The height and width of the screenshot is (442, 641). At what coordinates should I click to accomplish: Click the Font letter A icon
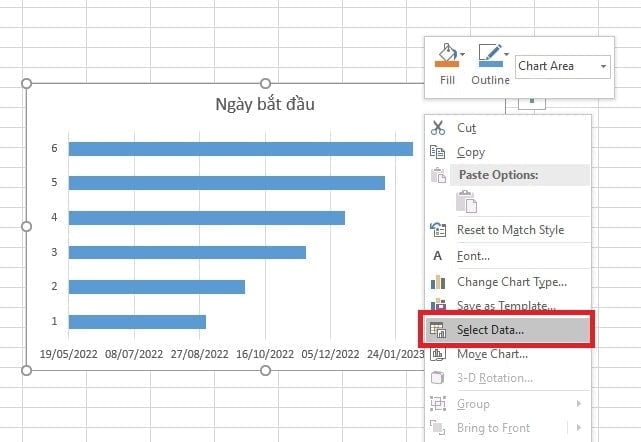pos(437,256)
